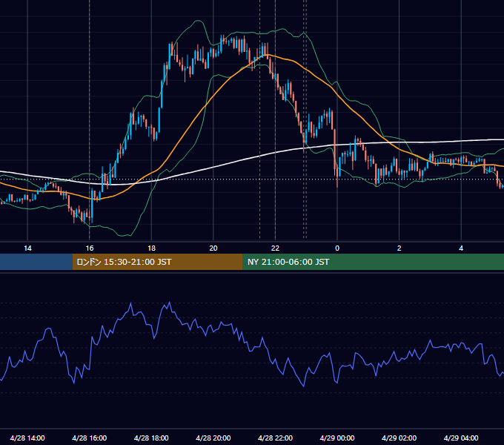Viewport: 504px width, 445px height.
Task: Click the London 15:30-21:00 JST session bar
Action: click(x=157, y=262)
